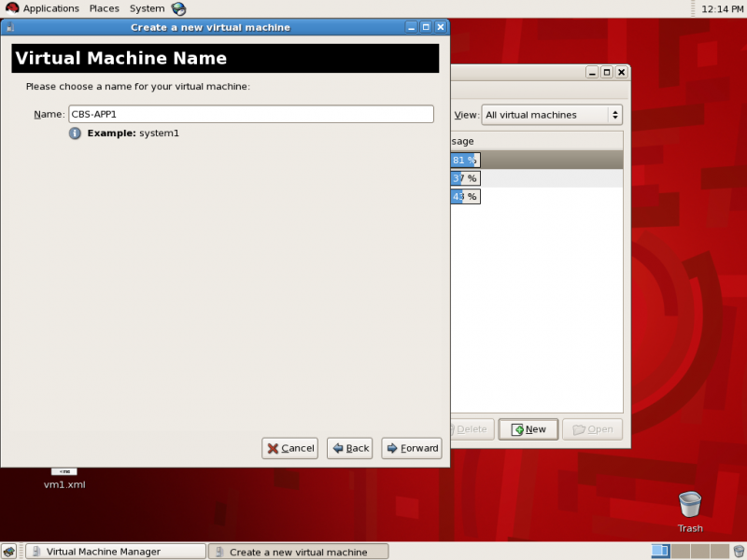This screenshot has height=560, width=747.
Task: Switch to the first workspace in pager
Action: [x=660, y=552]
